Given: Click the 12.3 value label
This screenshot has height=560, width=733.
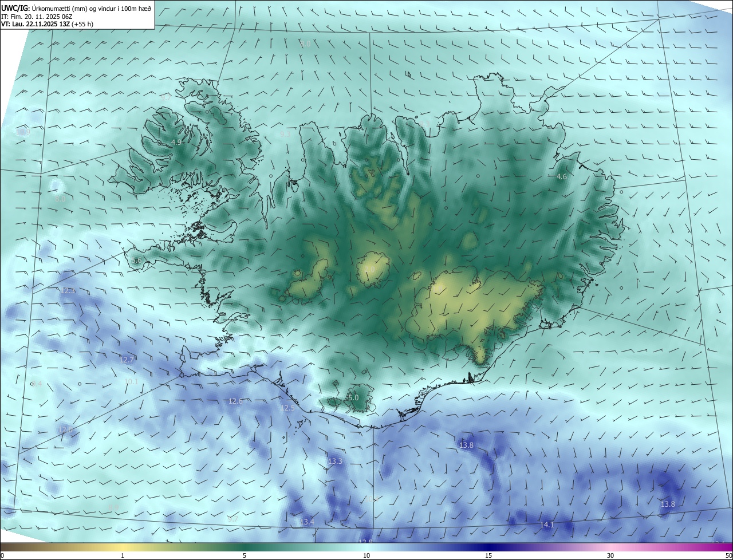Looking at the screenshot, I should (x=68, y=291).
